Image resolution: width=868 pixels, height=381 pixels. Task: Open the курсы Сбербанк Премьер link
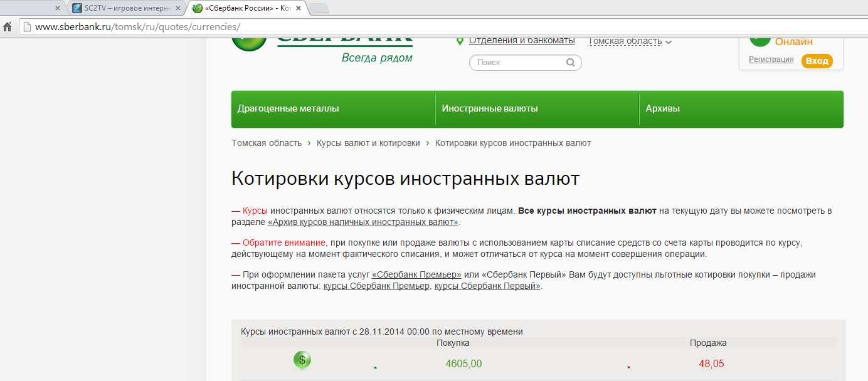(376, 286)
